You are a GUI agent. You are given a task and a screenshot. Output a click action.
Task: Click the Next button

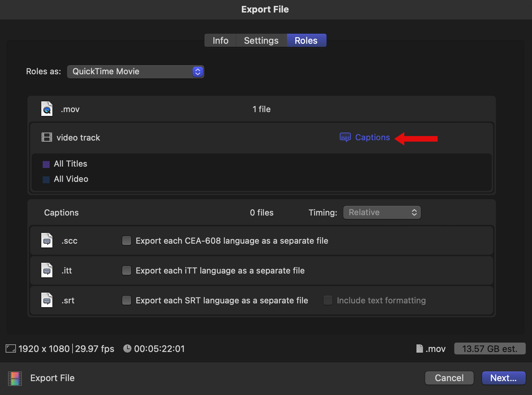504,378
